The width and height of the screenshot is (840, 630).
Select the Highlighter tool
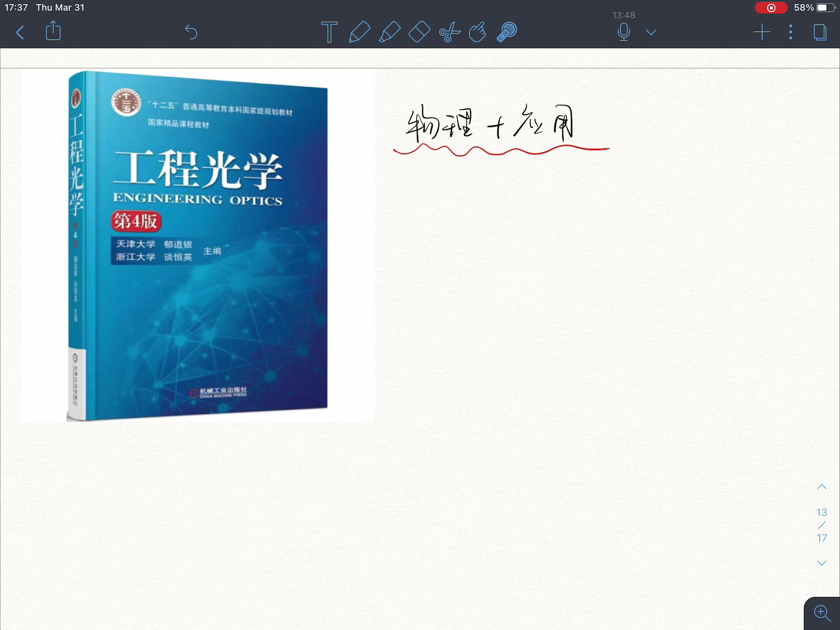point(389,32)
